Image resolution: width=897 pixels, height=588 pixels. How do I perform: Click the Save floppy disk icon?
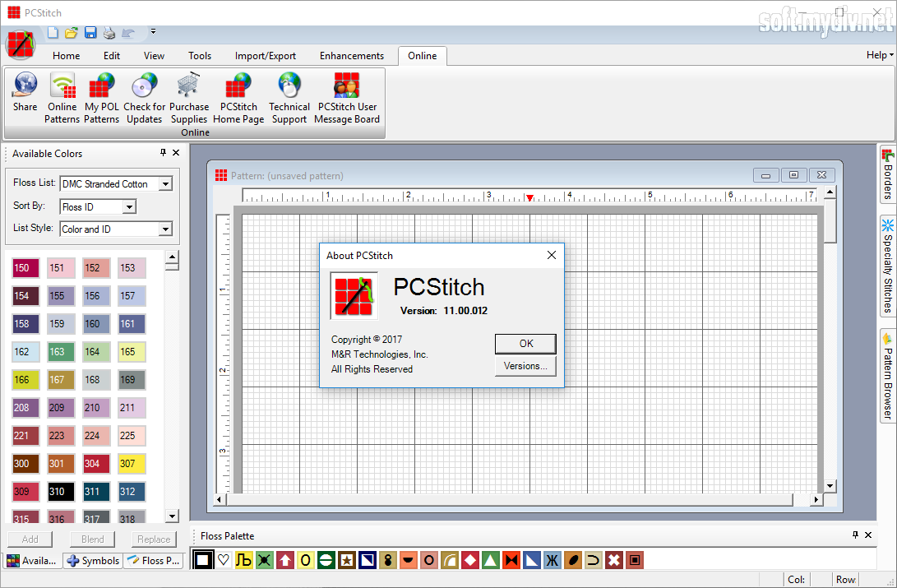tap(90, 33)
